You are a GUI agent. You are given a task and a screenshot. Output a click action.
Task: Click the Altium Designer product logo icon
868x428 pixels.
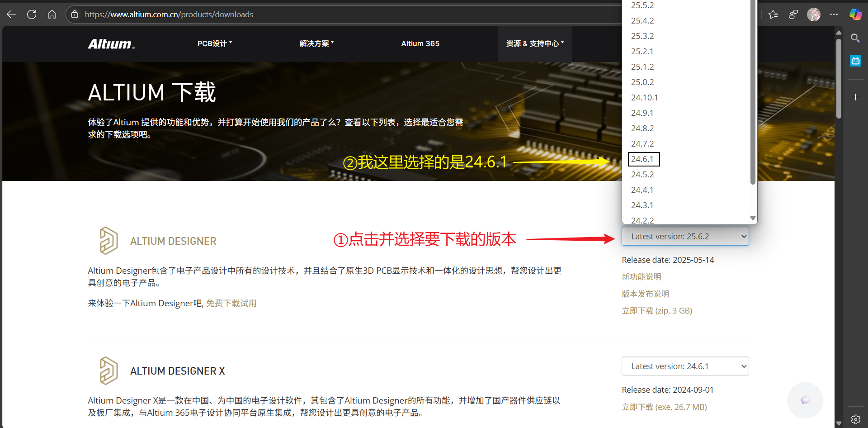(108, 241)
